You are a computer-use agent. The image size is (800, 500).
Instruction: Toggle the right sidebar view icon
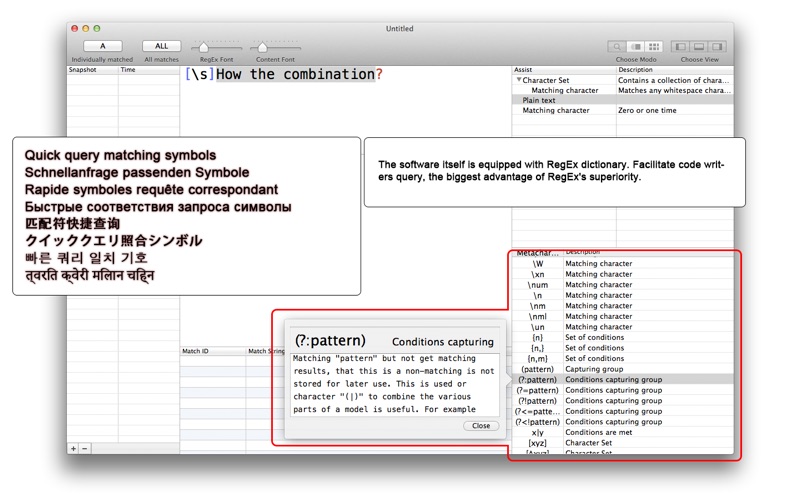(717, 46)
